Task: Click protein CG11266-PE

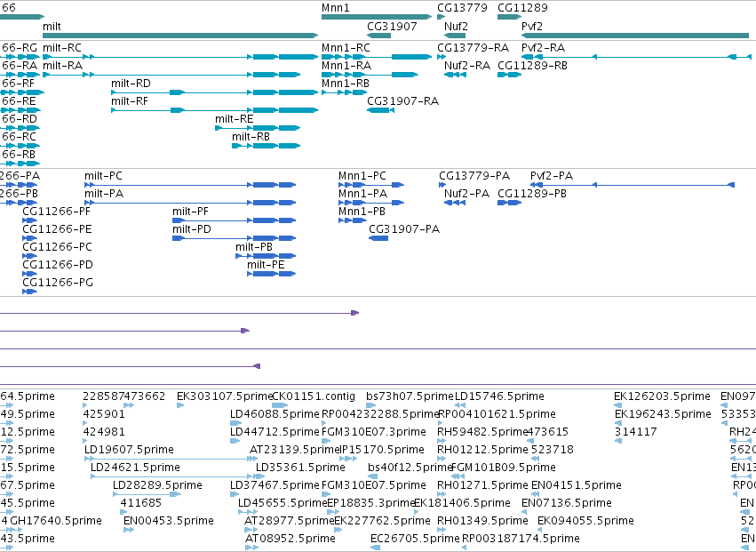Action: coord(57,229)
